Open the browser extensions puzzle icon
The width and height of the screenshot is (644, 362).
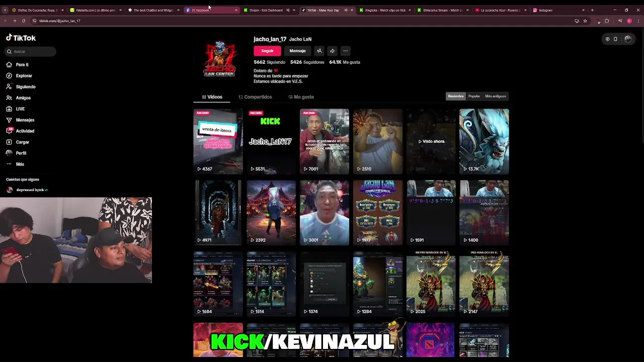click(x=607, y=21)
